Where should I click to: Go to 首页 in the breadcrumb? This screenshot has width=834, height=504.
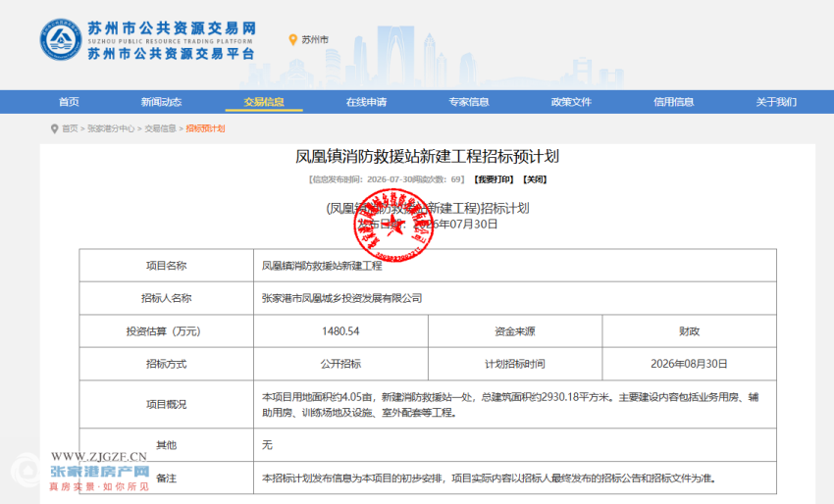tap(70, 128)
